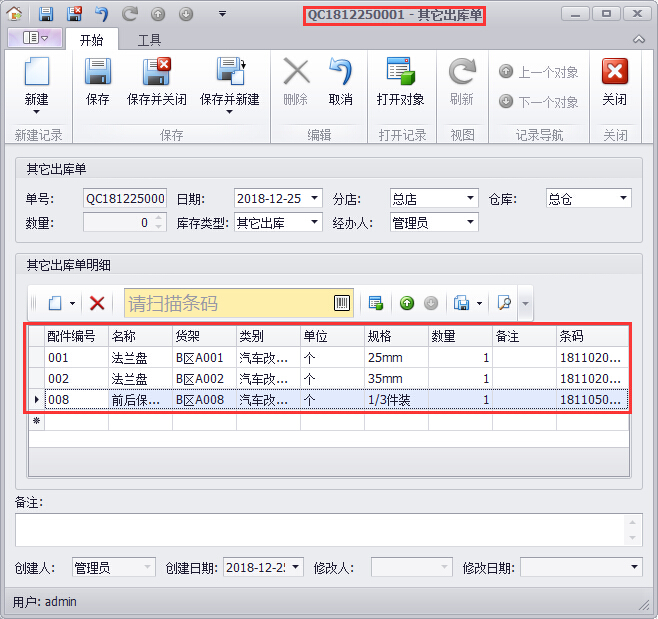Click the 新建 (New) ribbon icon
Viewport: 658px width, 619px height.
[x=36, y=74]
